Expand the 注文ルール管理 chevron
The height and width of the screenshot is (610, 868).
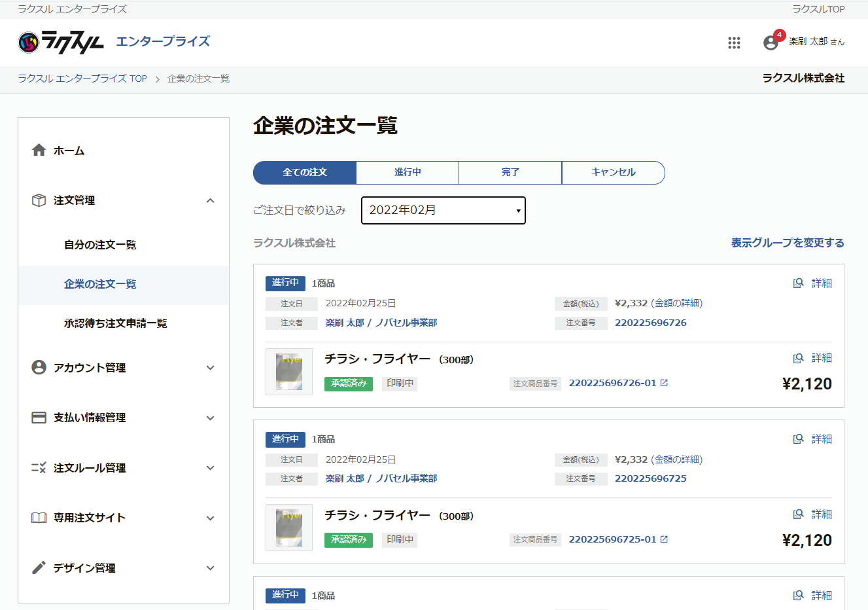point(210,468)
